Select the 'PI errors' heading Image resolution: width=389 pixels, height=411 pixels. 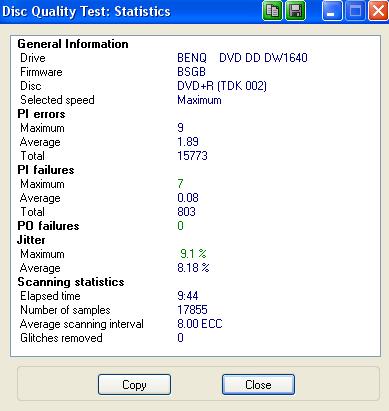(x=41, y=114)
